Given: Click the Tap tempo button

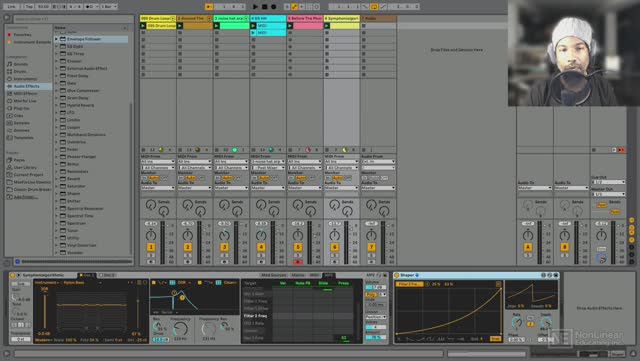Looking at the screenshot, I should (29, 7).
